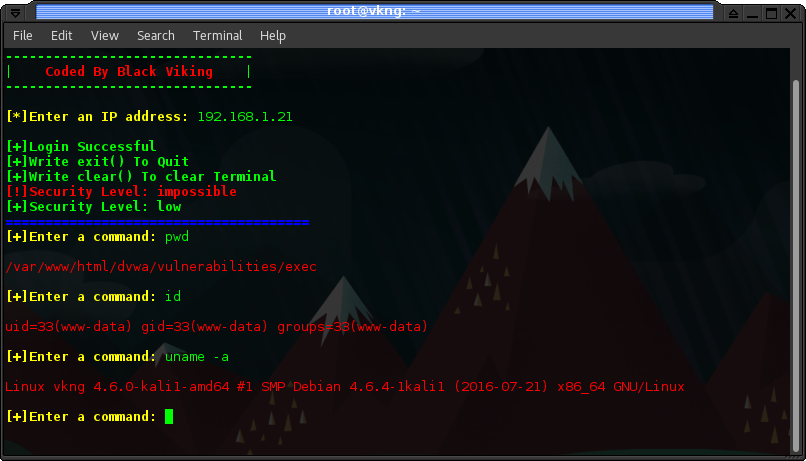Click the IP address 192.168.1.21
Screen dimensions: 806x461
[245, 117]
